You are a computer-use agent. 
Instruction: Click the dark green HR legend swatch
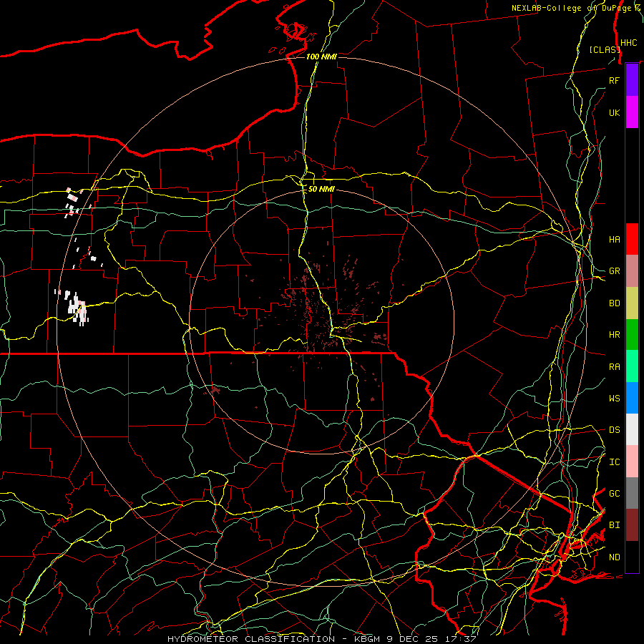[632, 335]
